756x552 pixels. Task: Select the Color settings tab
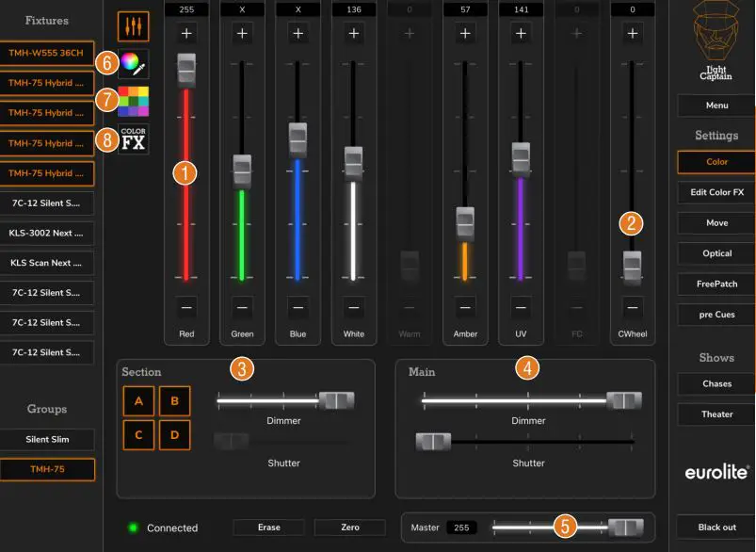pyautogui.click(x=716, y=162)
